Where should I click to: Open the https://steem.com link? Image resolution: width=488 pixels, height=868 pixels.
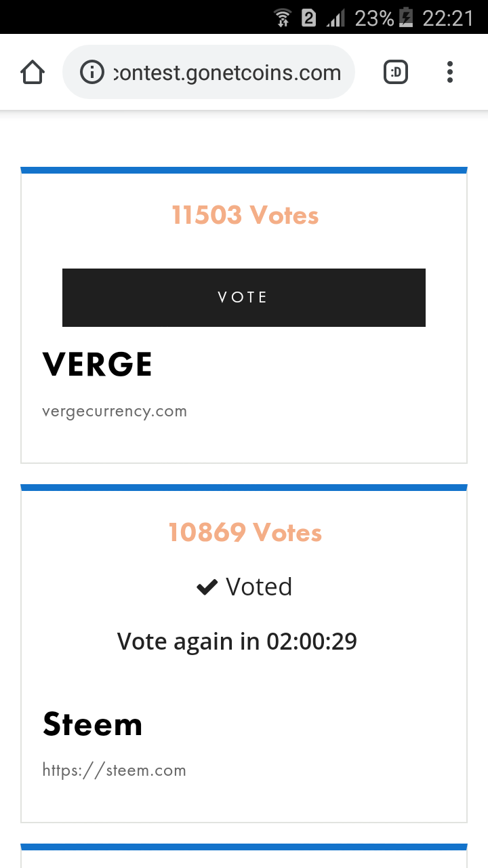114,770
